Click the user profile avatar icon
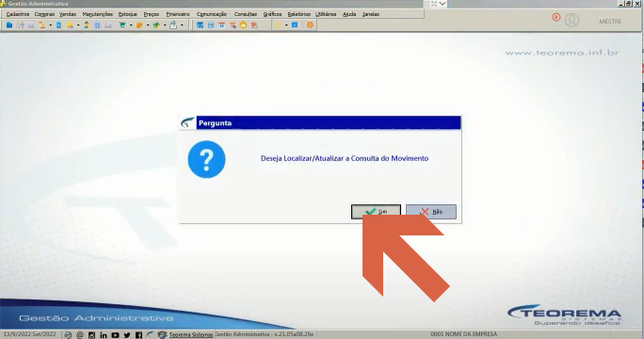 [572, 20]
